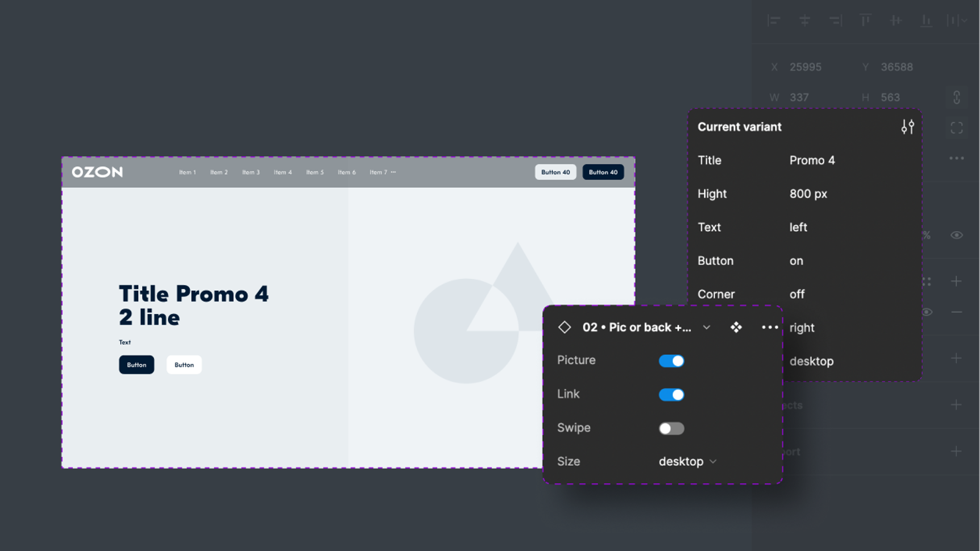Toggle the Picture switch off
The width and height of the screenshot is (980, 551).
pyautogui.click(x=671, y=361)
